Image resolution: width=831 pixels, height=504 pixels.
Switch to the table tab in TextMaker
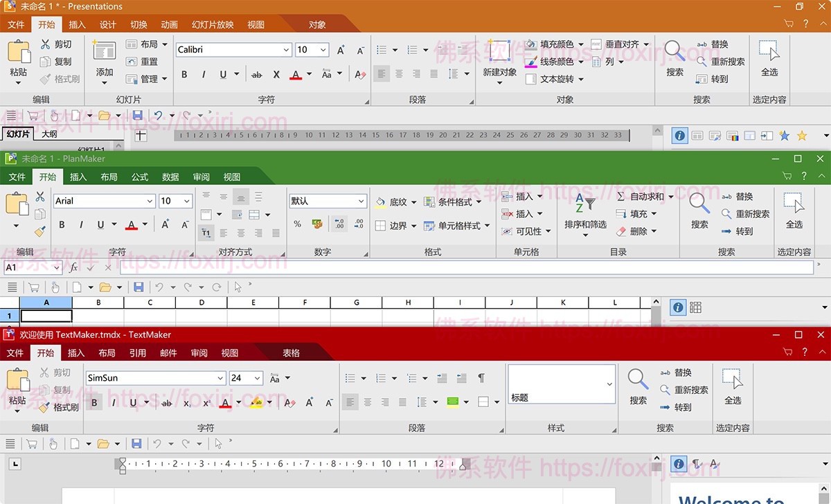tap(291, 352)
